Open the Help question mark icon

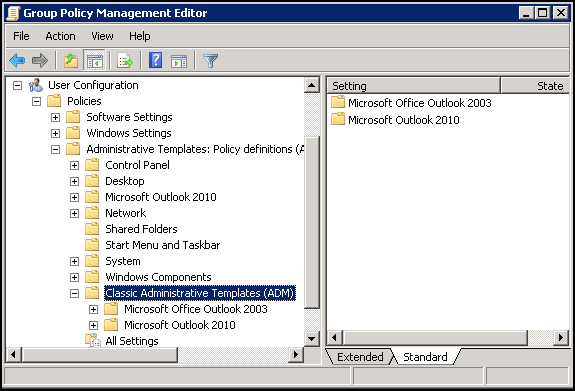coord(155,60)
